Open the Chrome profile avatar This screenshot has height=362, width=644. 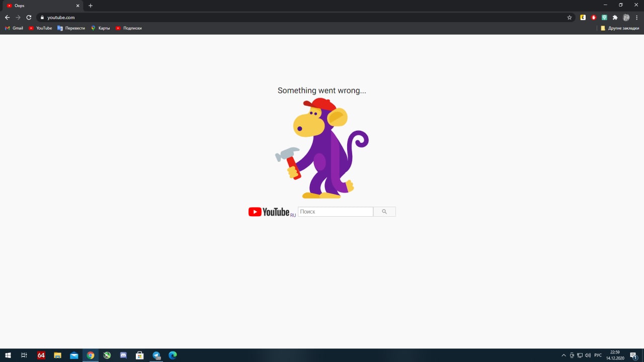tap(626, 17)
